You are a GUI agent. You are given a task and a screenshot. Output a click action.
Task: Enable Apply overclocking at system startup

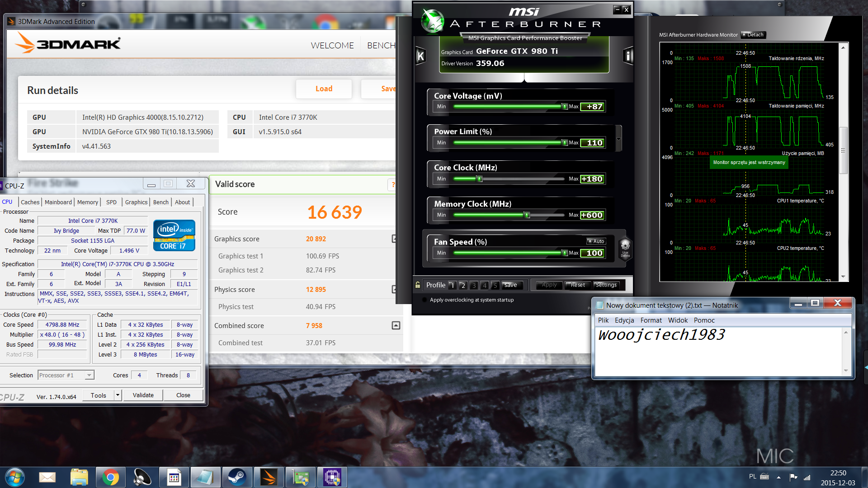pyautogui.click(x=424, y=300)
